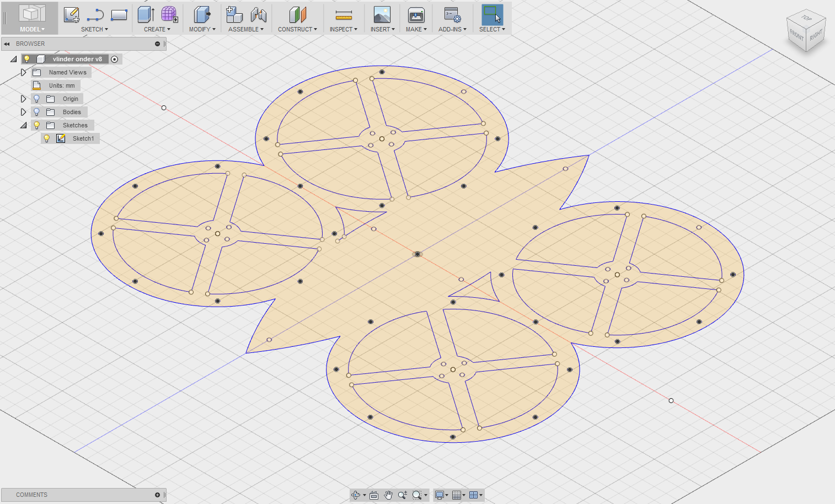Click the Model workspace cube icon

click(32, 14)
